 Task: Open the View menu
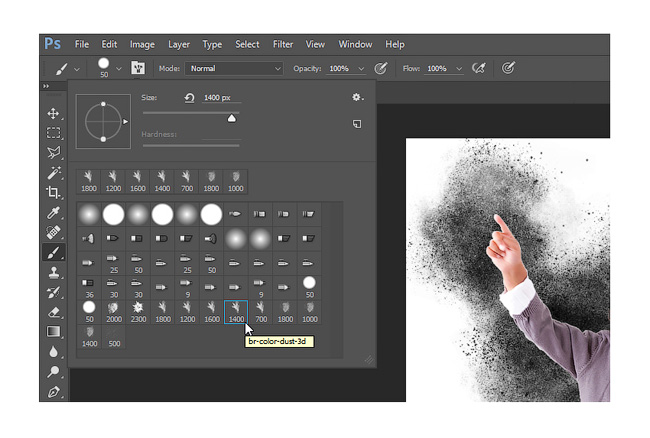point(315,44)
